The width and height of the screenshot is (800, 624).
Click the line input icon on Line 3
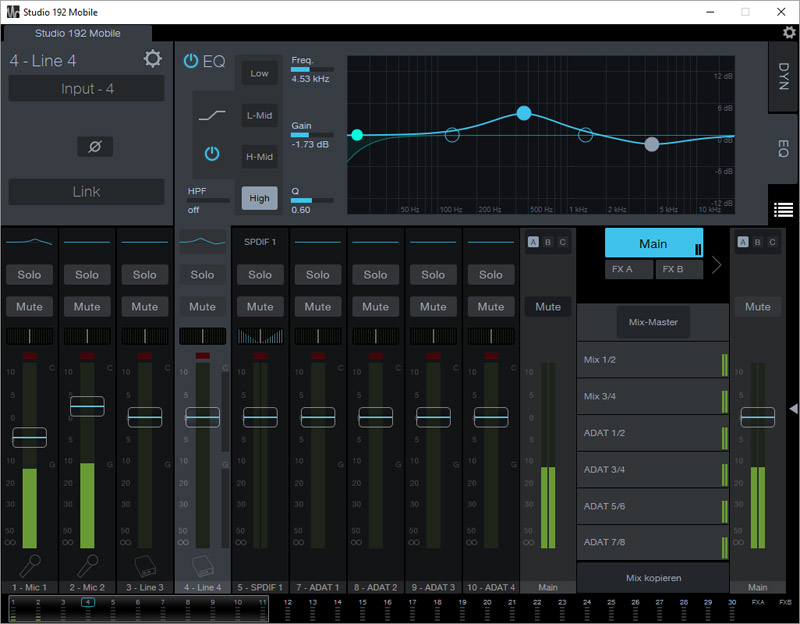click(x=145, y=566)
